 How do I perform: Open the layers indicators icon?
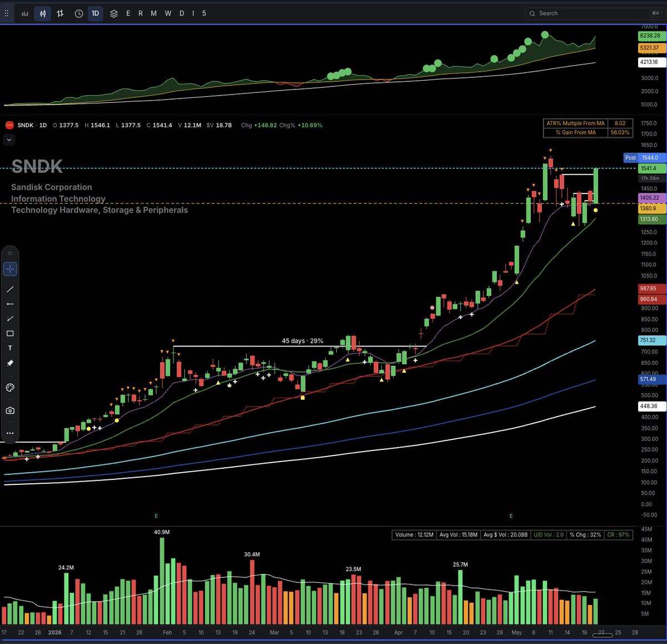pyautogui.click(x=114, y=13)
